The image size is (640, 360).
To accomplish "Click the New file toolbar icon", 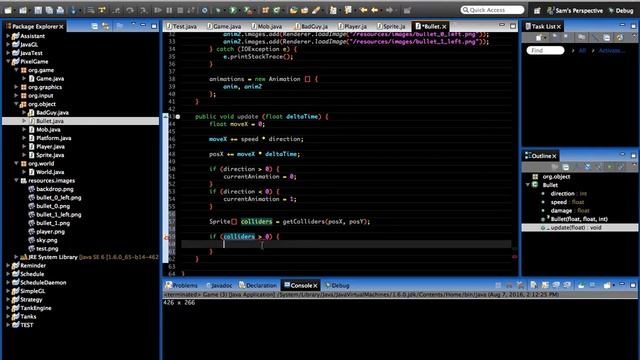I will 8,10.
